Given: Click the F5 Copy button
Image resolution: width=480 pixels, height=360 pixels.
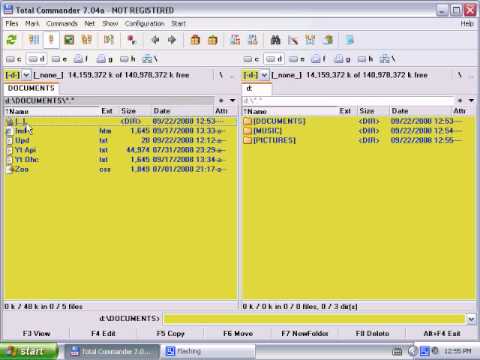Looking at the screenshot, I should [x=170, y=333].
